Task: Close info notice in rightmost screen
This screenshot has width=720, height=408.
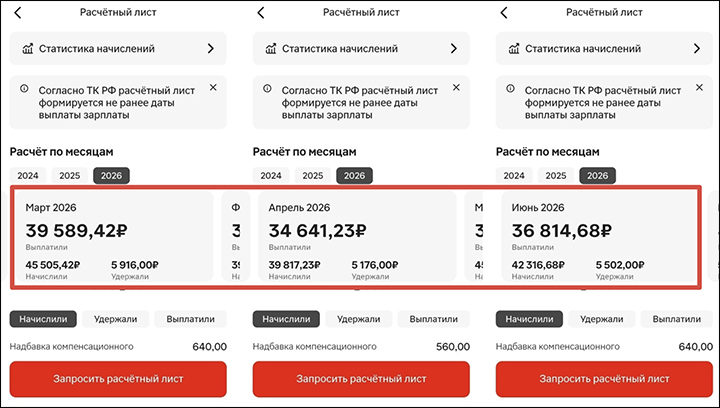Action: coord(699,87)
